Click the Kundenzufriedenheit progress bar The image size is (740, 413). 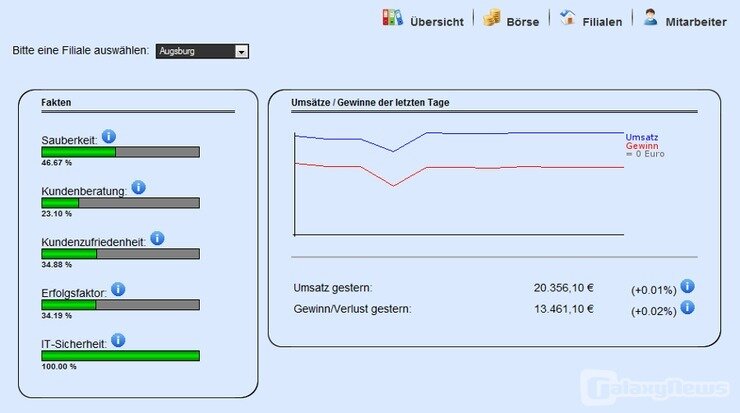coord(120,254)
